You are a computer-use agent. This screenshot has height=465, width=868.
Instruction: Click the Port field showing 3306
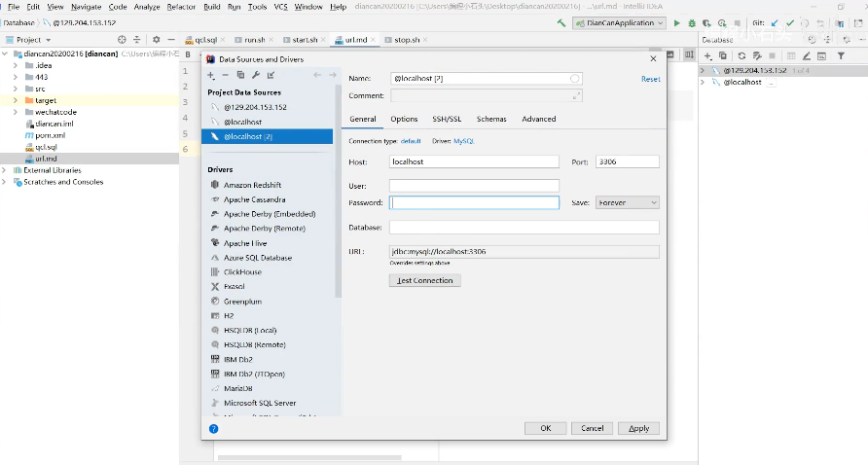click(628, 161)
